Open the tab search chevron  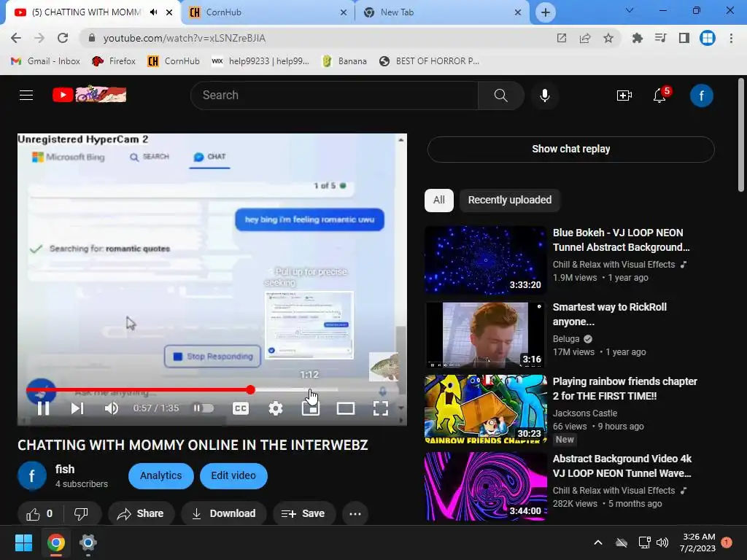[x=630, y=10]
